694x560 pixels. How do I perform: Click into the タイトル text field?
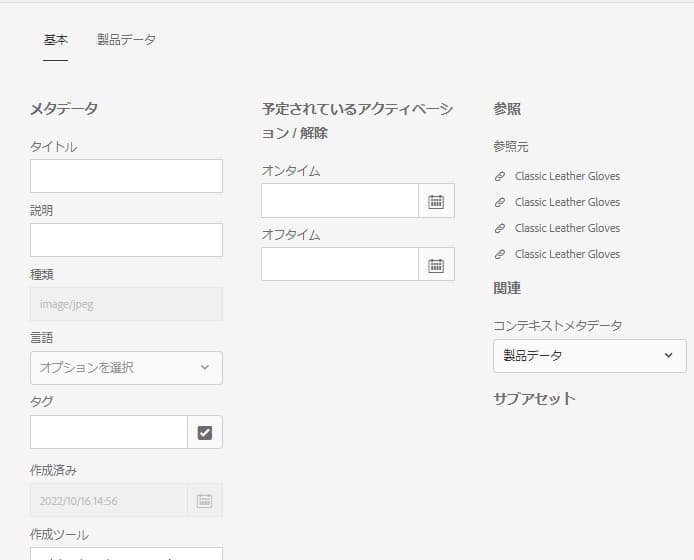(x=126, y=176)
